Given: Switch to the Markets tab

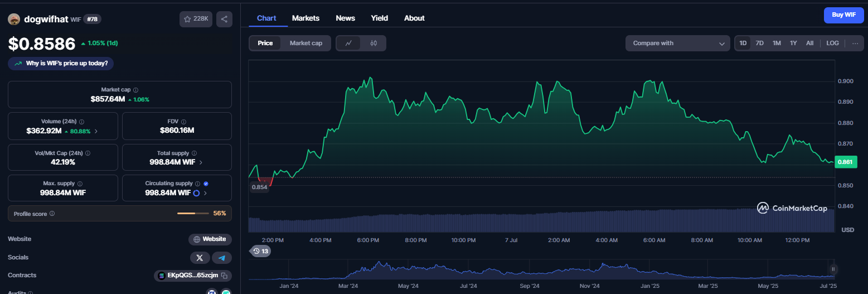Looking at the screenshot, I should coord(306,18).
